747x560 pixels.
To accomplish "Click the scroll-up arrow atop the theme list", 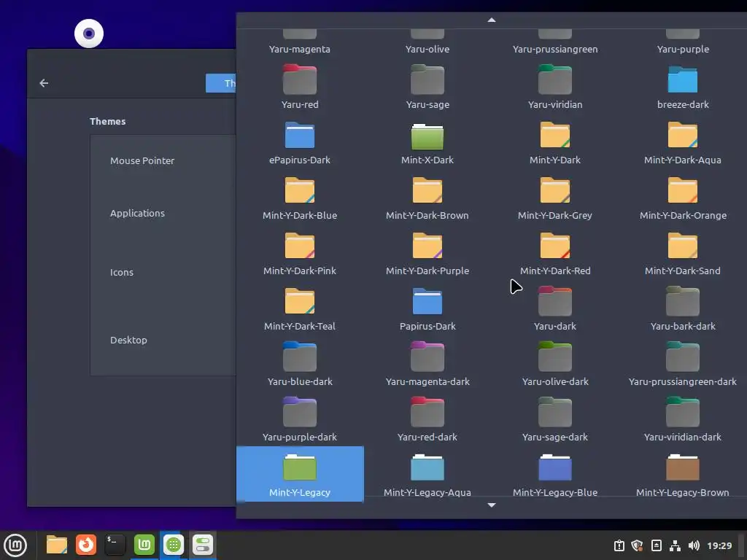I will [492, 20].
